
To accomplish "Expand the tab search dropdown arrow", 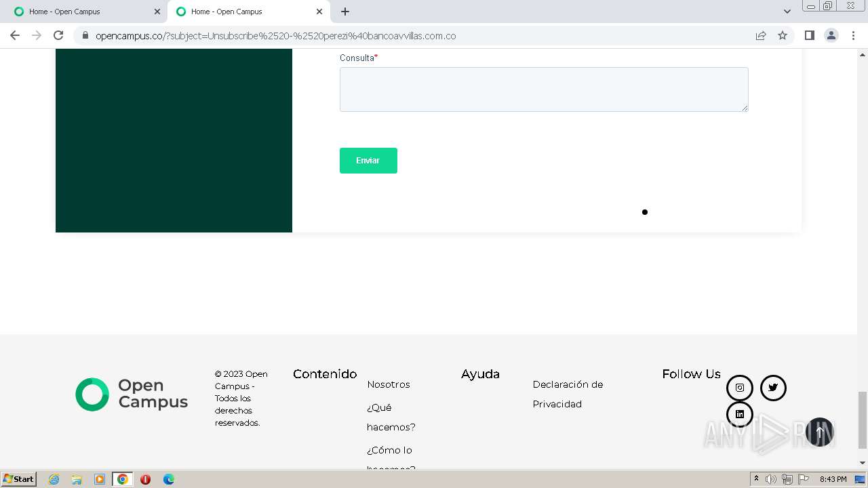I will [x=787, y=12].
